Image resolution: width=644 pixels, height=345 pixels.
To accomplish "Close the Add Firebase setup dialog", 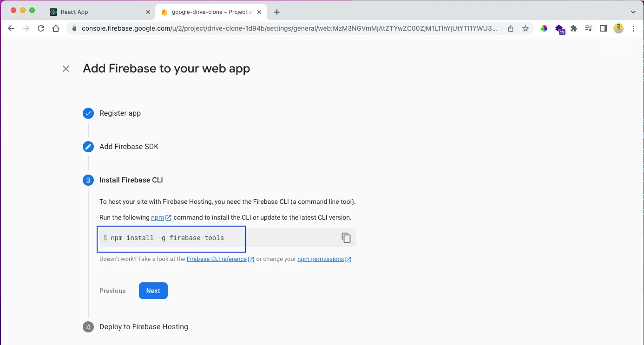I will pyautogui.click(x=66, y=69).
